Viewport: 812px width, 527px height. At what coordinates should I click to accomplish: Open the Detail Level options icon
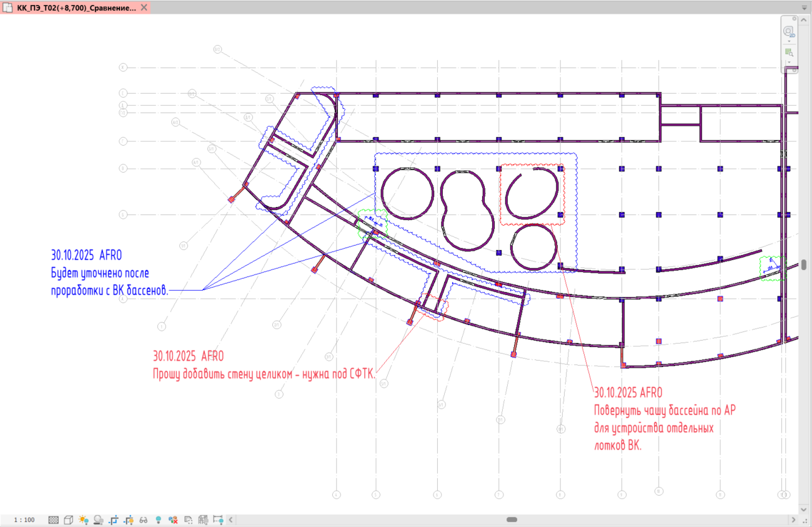coord(54,519)
